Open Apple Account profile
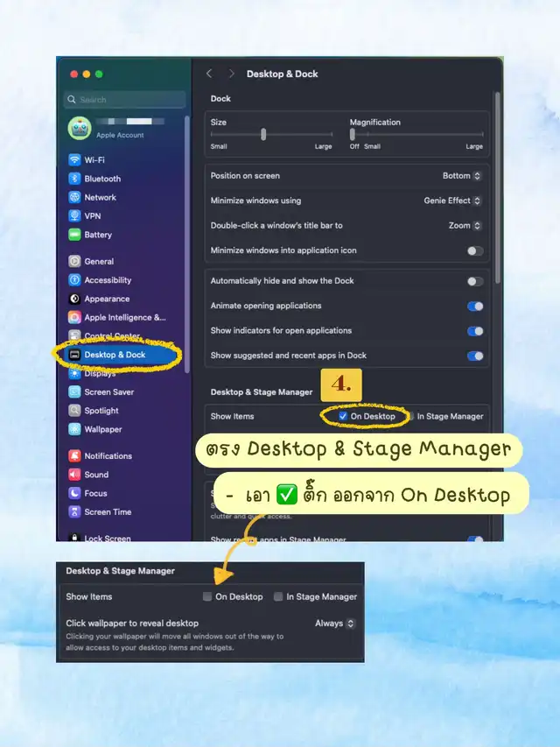Image resolution: width=560 pixels, height=747 pixels. click(x=120, y=128)
